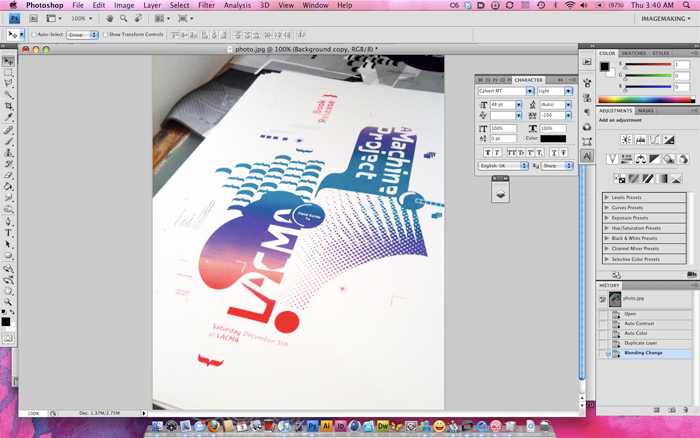The width and height of the screenshot is (700, 438).
Task: Select the Zoom tool in the toolbox
Action: point(8,302)
